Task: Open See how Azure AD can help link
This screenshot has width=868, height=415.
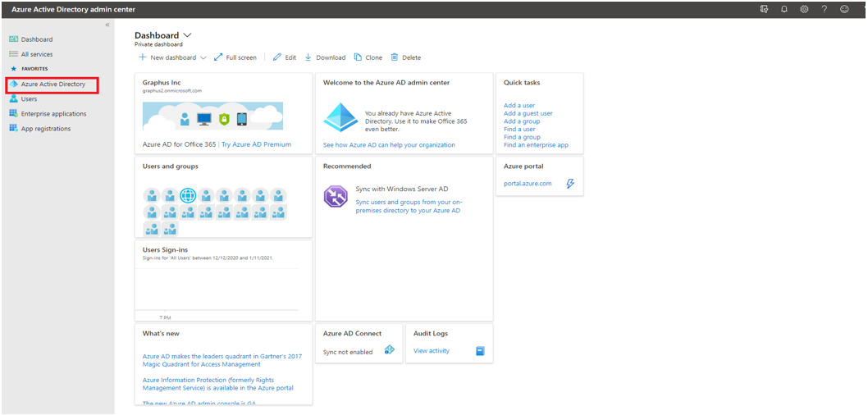Action: pyautogui.click(x=389, y=145)
